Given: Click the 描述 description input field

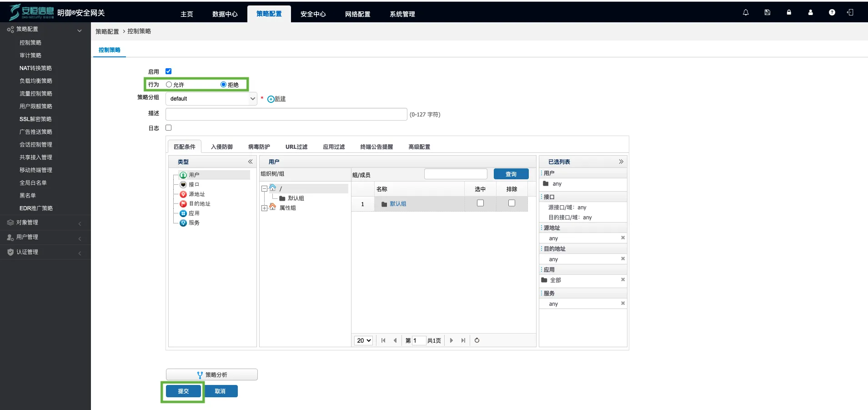Looking at the screenshot, I should (286, 114).
